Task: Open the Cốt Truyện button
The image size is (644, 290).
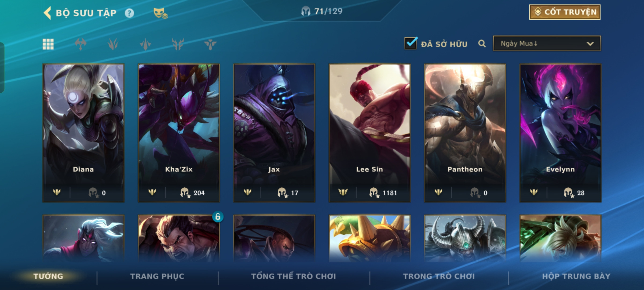Action: [565, 12]
